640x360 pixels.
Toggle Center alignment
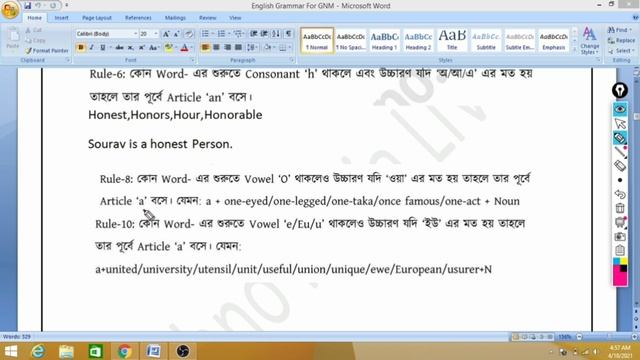[216, 47]
